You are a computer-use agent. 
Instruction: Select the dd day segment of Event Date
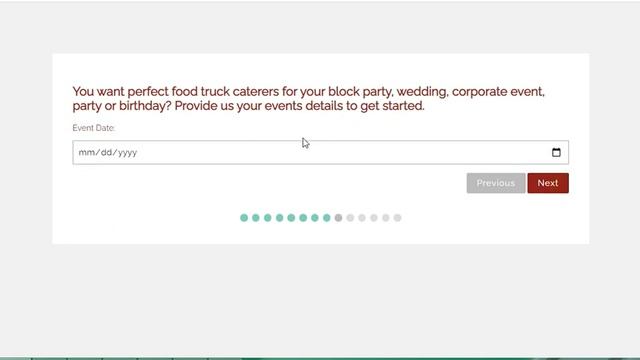106,153
